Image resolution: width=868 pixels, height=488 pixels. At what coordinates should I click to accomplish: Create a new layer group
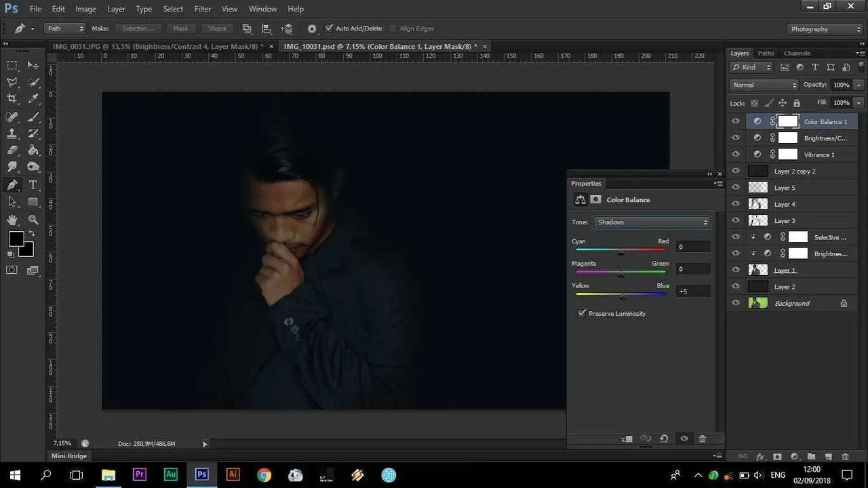(x=811, y=457)
